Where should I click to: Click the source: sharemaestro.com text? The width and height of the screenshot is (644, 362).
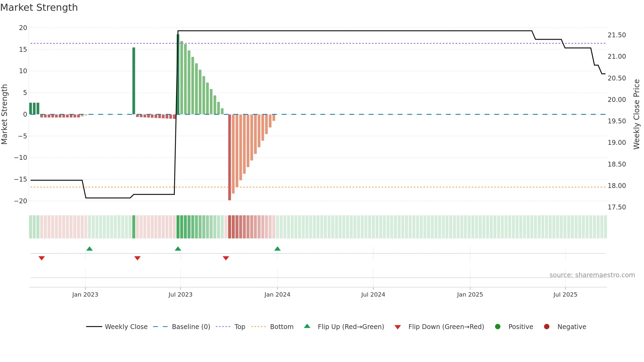592,275
